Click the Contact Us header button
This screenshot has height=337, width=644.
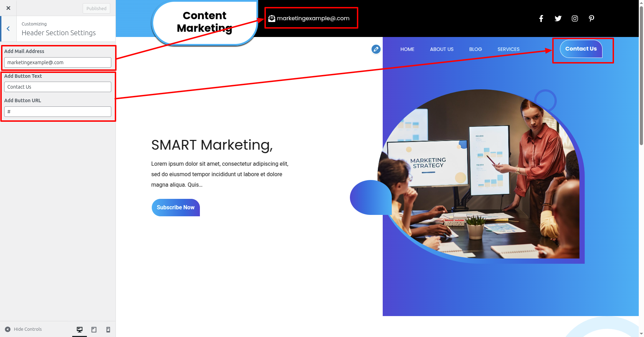pyautogui.click(x=581, y=49)
